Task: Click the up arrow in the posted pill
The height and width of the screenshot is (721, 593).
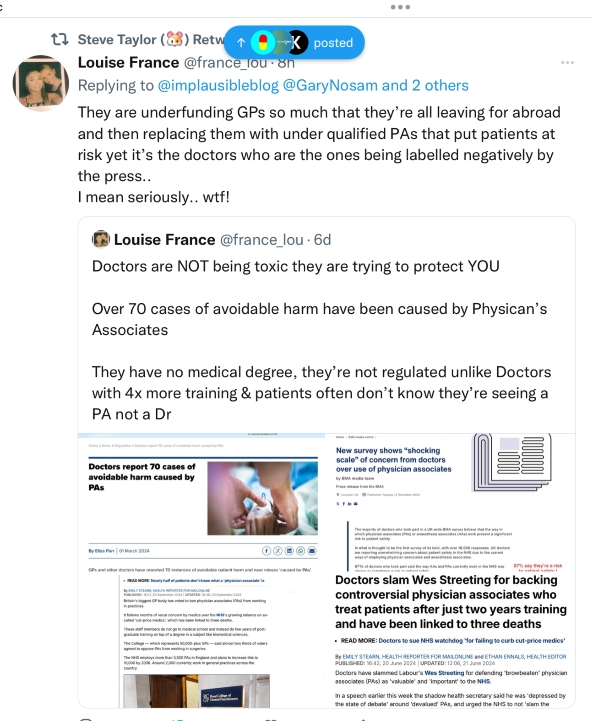Action: 241,43
